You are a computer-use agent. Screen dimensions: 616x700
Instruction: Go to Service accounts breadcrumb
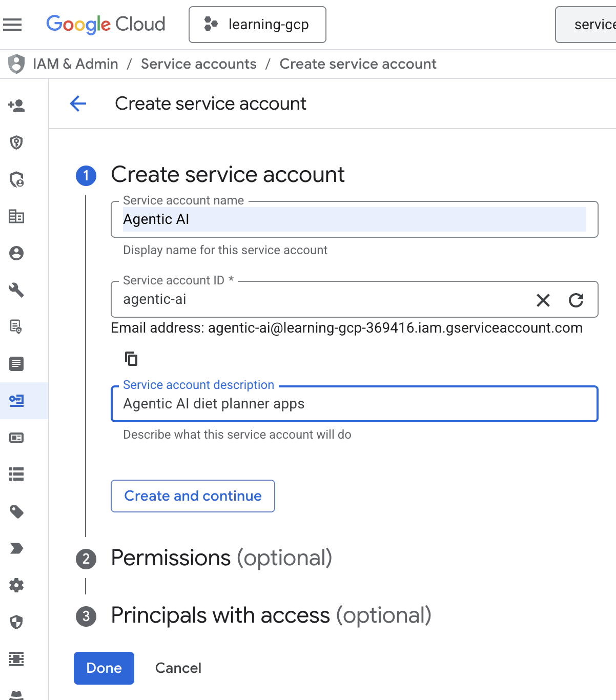pyautogui.click(x=198, y=64)
